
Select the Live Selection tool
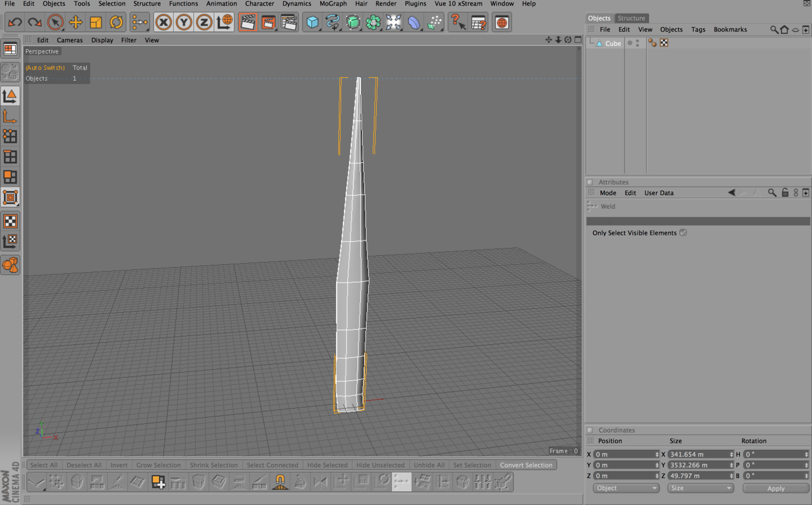55,22
